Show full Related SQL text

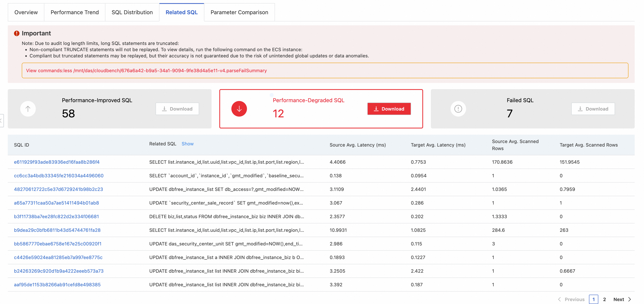(187, 144)
